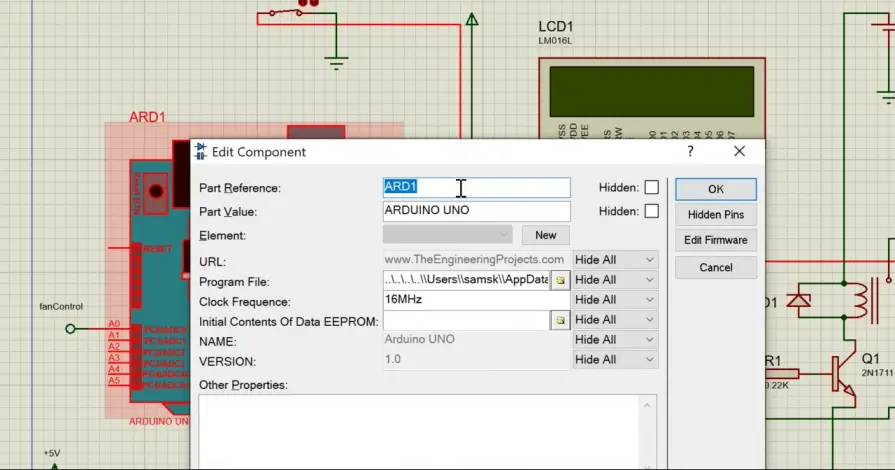Image resolution: width=895 pixels, height=470 pixels.
Task: Open VERSION Hide All dropdown
Action: (615, 360)
